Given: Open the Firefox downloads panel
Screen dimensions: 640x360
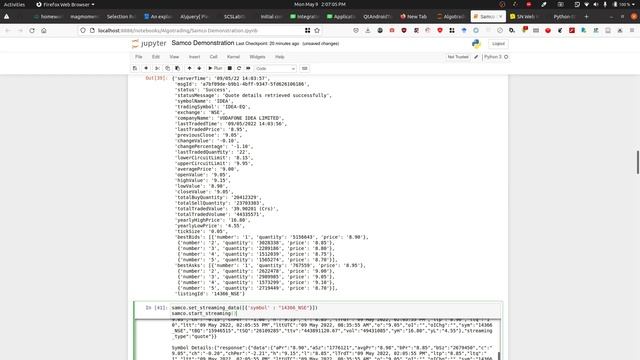Looking at the screenshot, I should pyautogui.click(x=368, y=31).
